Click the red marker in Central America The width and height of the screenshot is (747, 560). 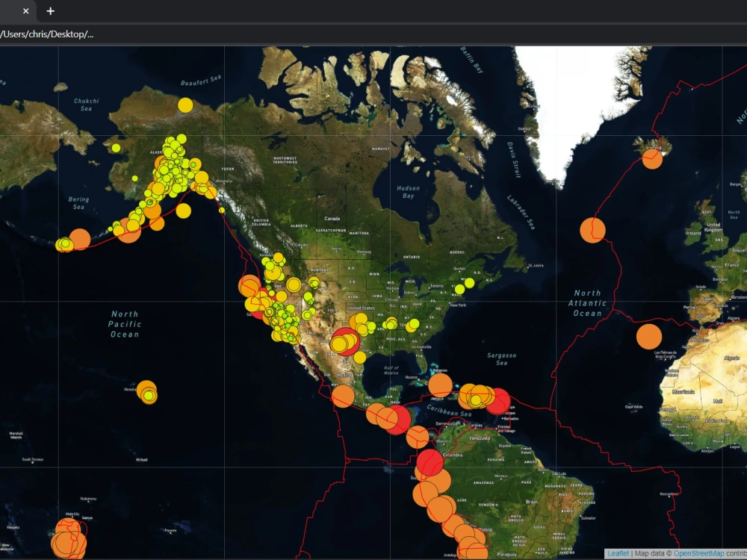pyautogui.click(x=399, y=420)
